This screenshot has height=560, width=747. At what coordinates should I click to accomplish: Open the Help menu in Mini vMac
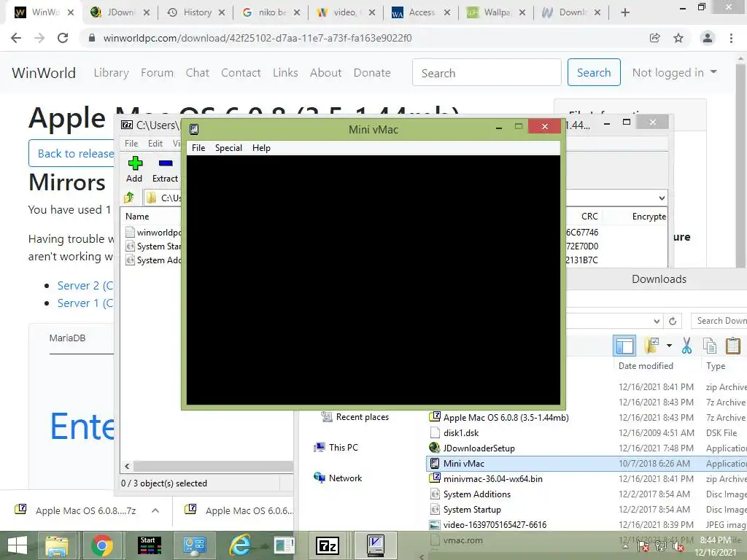point(261,147)
